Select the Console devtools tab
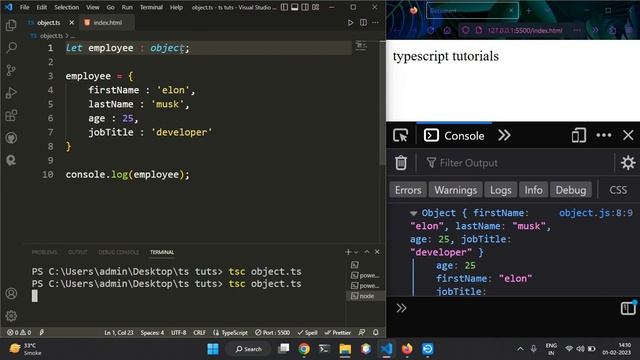Image resolution: width=640 pixels, height=360 pixels. pos(454,136)
